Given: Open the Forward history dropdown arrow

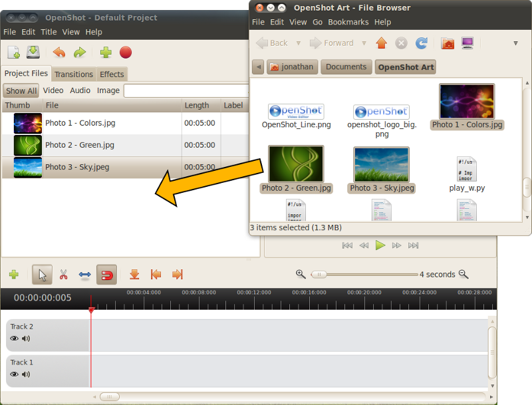Looking at the screenshot, I should 363,43.
